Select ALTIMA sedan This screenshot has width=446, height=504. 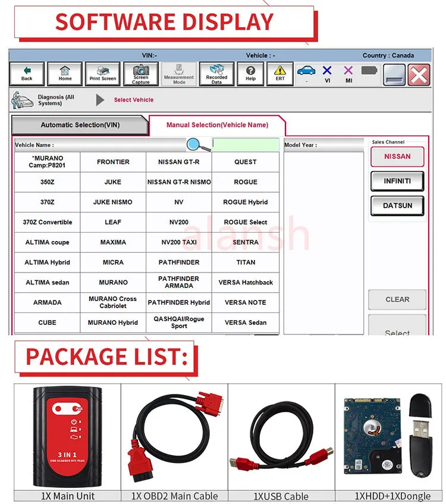tap(47, 283)
